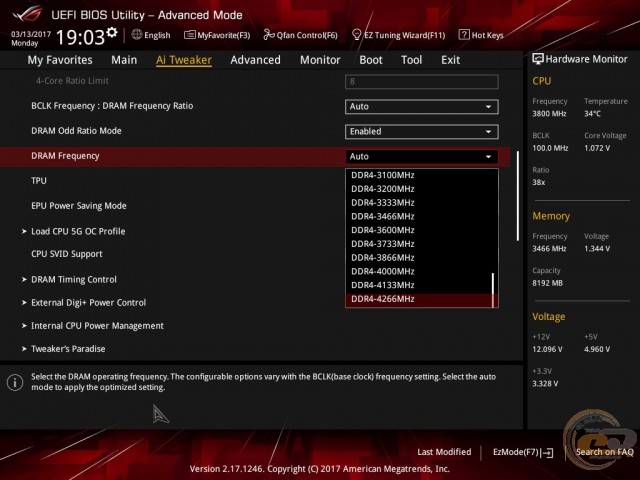This screenshot has height=480, width=640.
Task: Open the Advanced tab
Action: coord(256,60)
